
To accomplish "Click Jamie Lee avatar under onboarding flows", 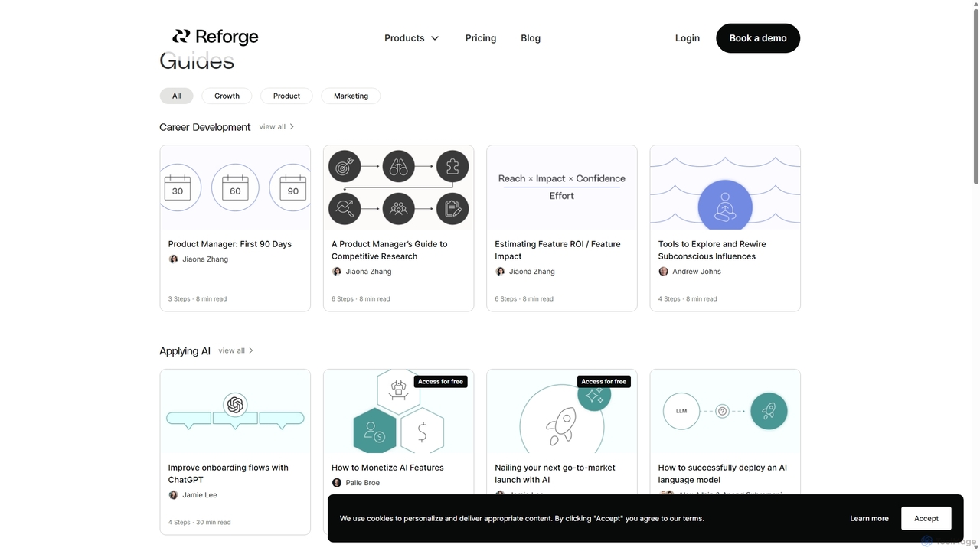I will (173, 495).
